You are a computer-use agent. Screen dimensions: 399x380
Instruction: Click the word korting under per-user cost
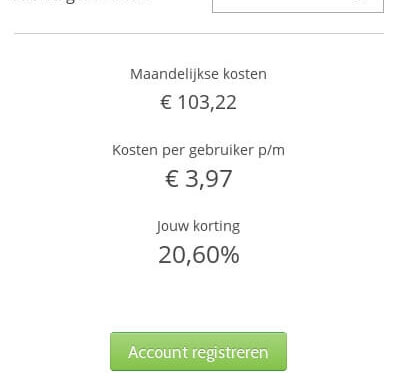pyautogui.click(x=217, y=226)
